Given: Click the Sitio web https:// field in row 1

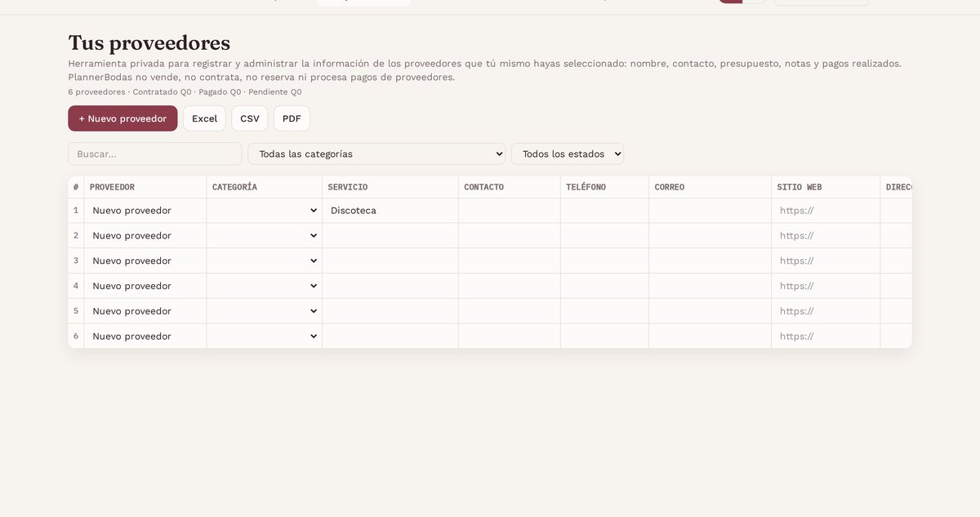Looking at the screenshot, I should (x=826, y=211).
